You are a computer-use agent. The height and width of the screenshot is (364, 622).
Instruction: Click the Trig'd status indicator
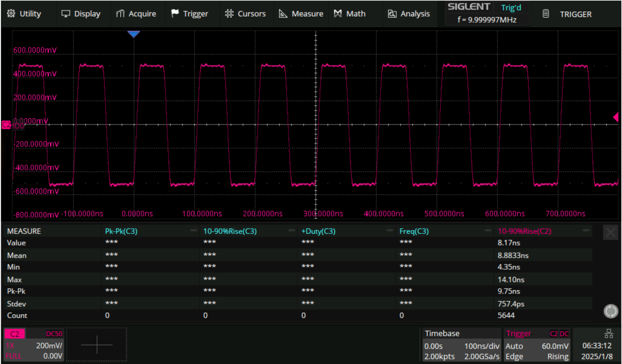[511, 8]
